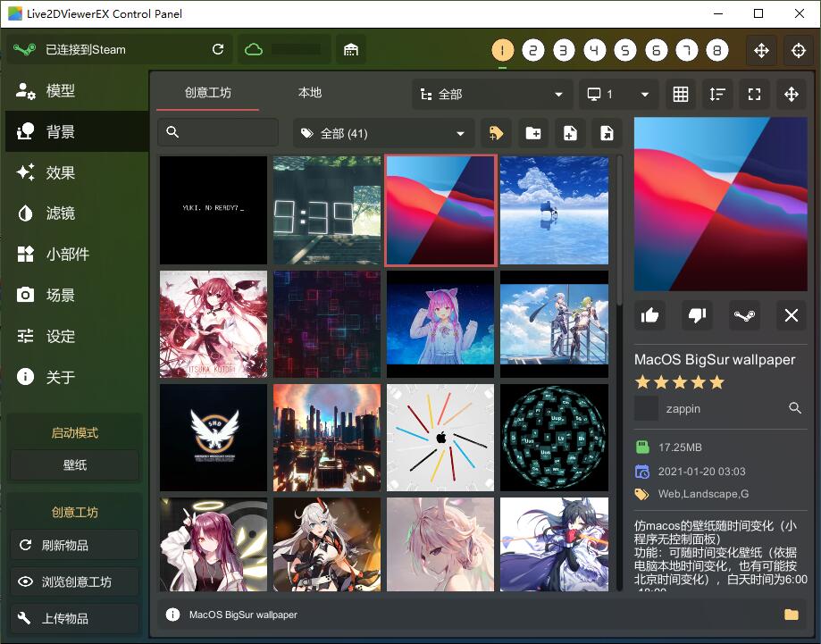Image resolution: width=821 pixels, height=644 pixels.
Task: Open the grid view layout icon
Action: click(x=680, y=95)
